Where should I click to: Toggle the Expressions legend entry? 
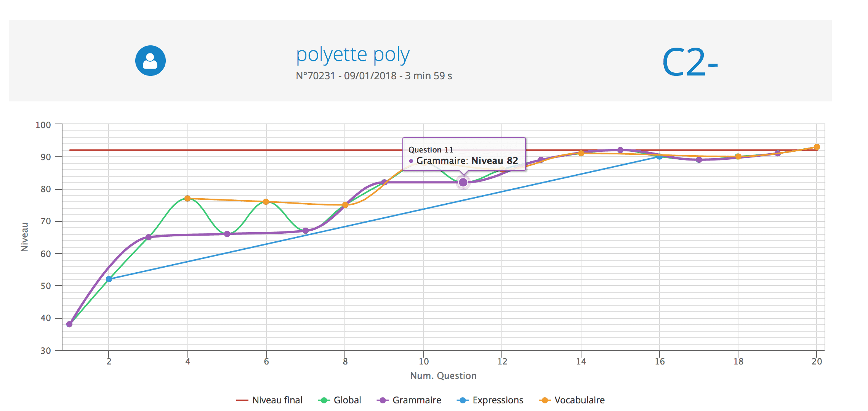pyautogui.click(x=490, y=400)
